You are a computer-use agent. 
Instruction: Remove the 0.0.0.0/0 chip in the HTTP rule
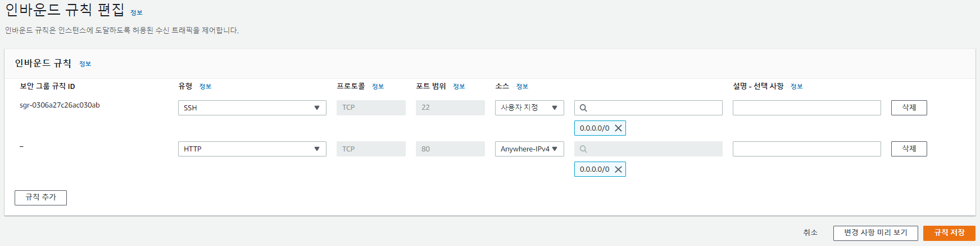click(618, 169)
